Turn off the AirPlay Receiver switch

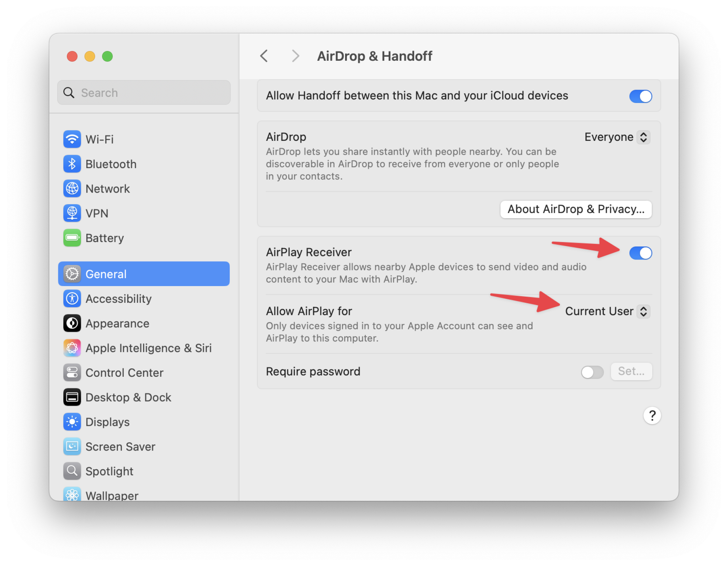coord(641,253)
